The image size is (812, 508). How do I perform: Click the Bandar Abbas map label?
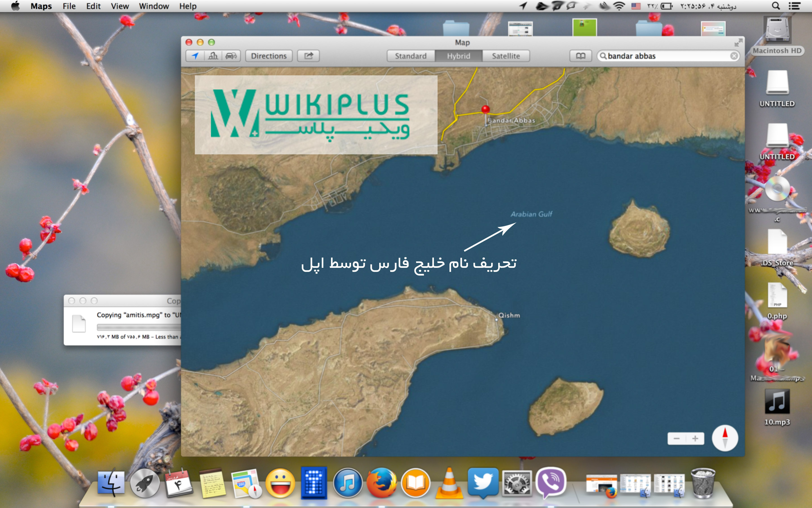[x=511, y=120]
